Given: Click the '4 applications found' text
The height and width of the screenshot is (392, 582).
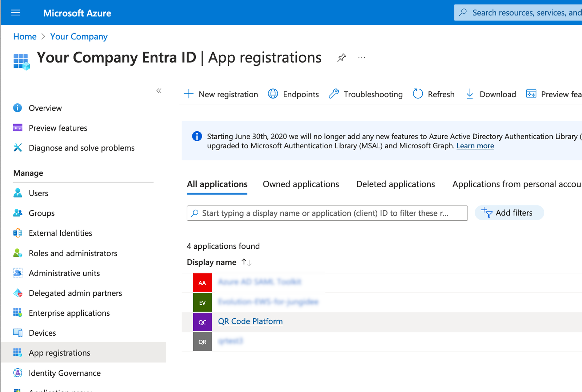Looking at the screenshot, I should (x=223, y=246).
